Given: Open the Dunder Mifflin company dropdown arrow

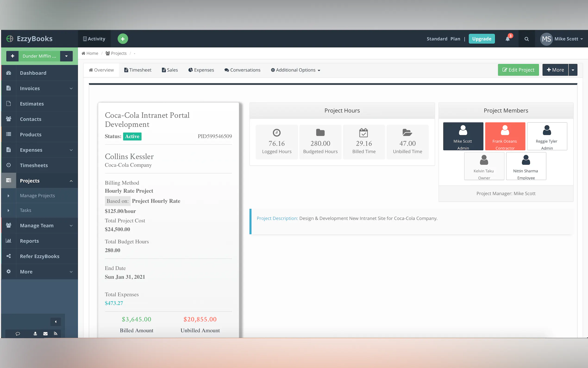Looking at the screenshot, I should pos(66,56).
